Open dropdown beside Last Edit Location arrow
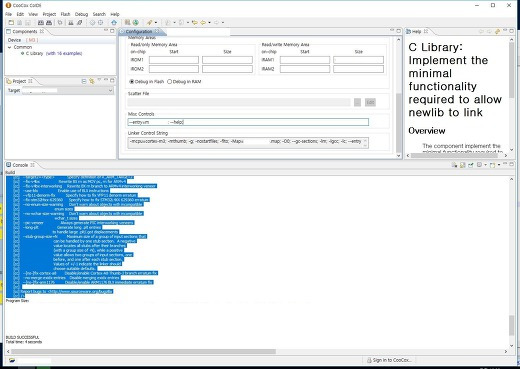Image resolution: width=520 pixels, height=369 pixels. (x=209, y=23)
